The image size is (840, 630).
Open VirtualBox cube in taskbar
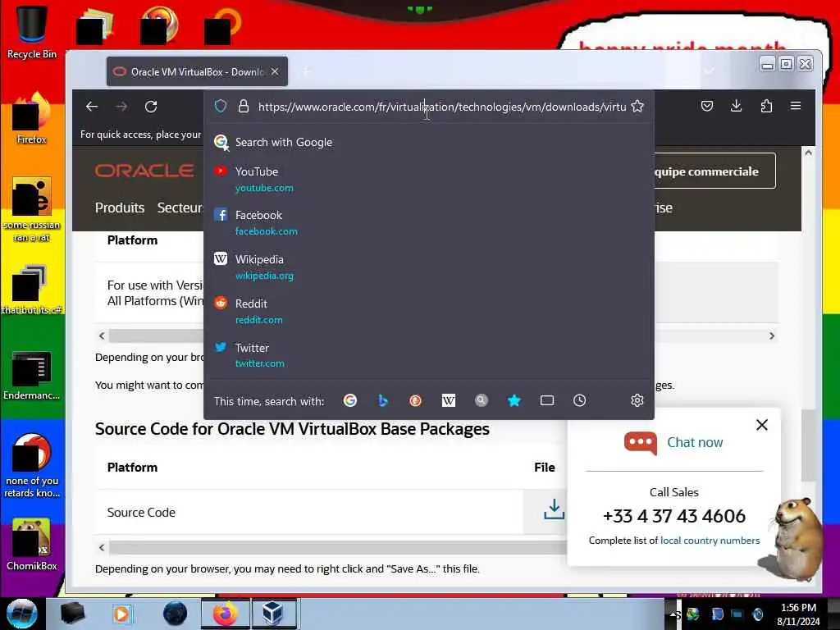click(x=272, y=614)
